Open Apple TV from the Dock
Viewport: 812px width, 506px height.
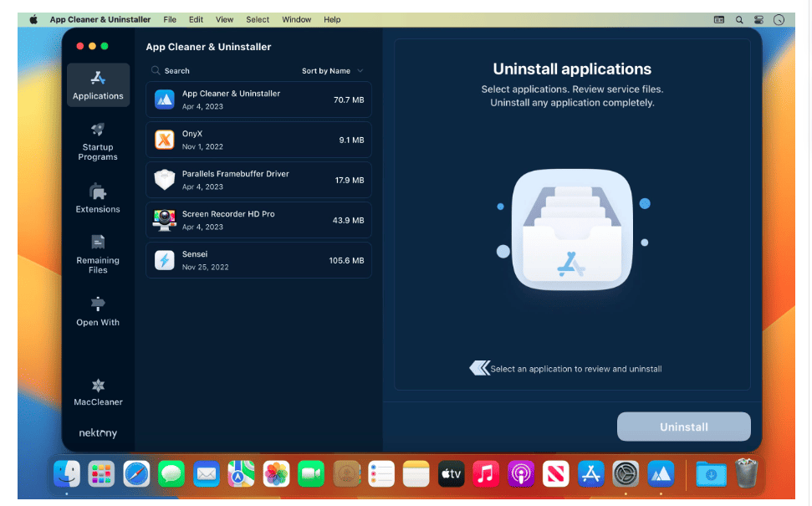[451, 473]
